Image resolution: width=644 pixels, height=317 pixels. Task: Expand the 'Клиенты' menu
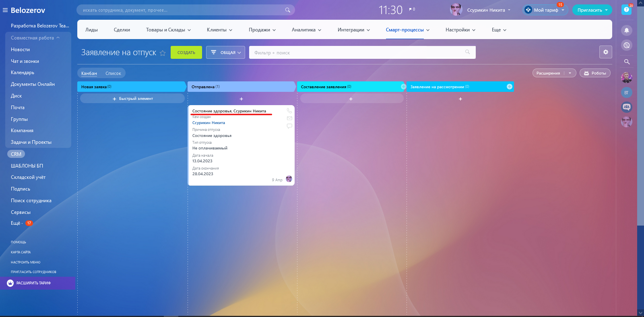pos(219,30)
